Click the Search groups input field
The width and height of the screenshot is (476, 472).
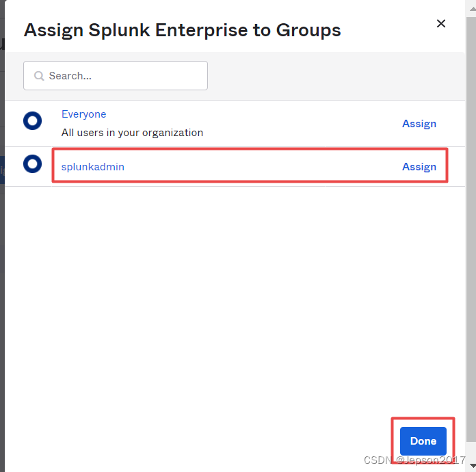pyautogui.click(x=116, y=76)
